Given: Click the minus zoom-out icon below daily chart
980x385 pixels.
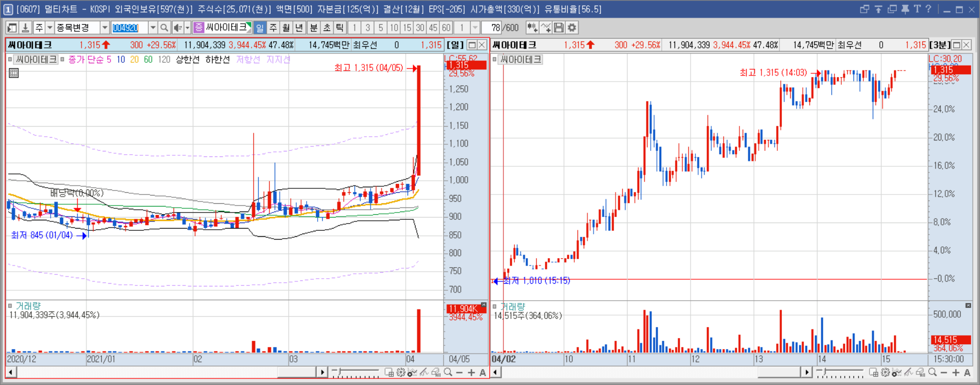Looking at the screenshot, I should coord(460,373).
